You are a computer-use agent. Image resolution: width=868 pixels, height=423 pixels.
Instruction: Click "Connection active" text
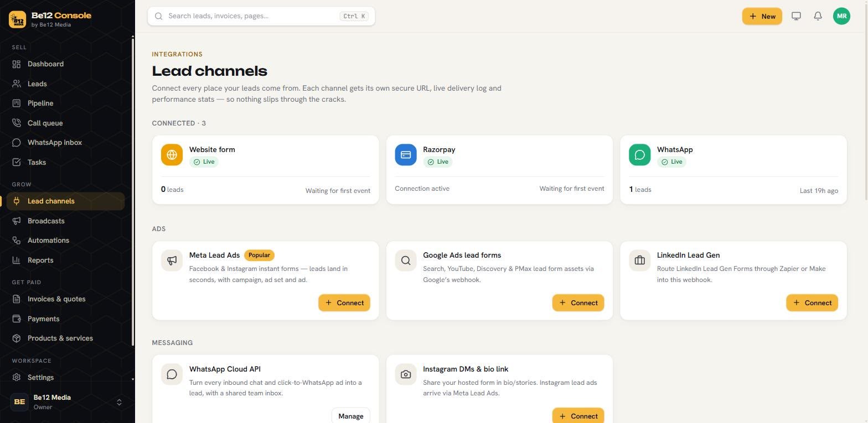point(422,189)
